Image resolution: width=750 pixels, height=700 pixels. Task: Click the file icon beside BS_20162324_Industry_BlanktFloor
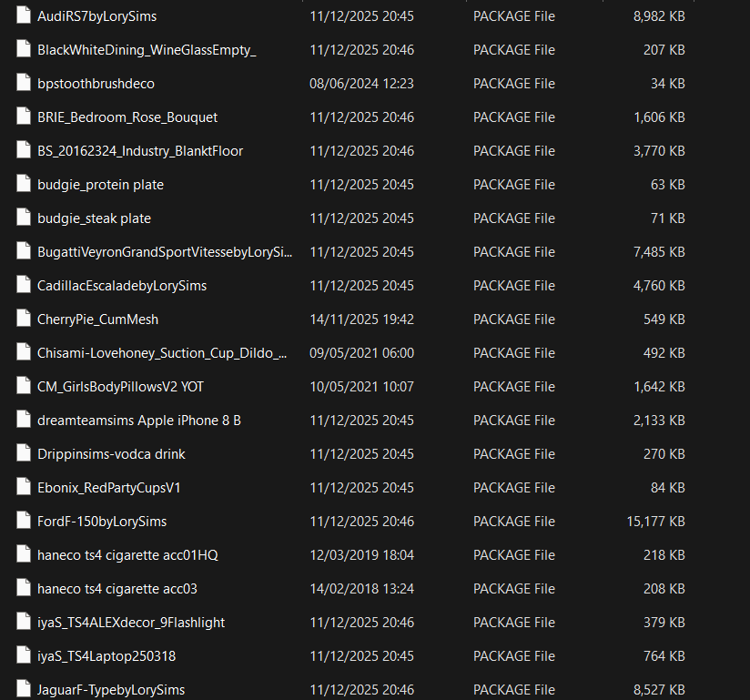click(x=24, y=150)
